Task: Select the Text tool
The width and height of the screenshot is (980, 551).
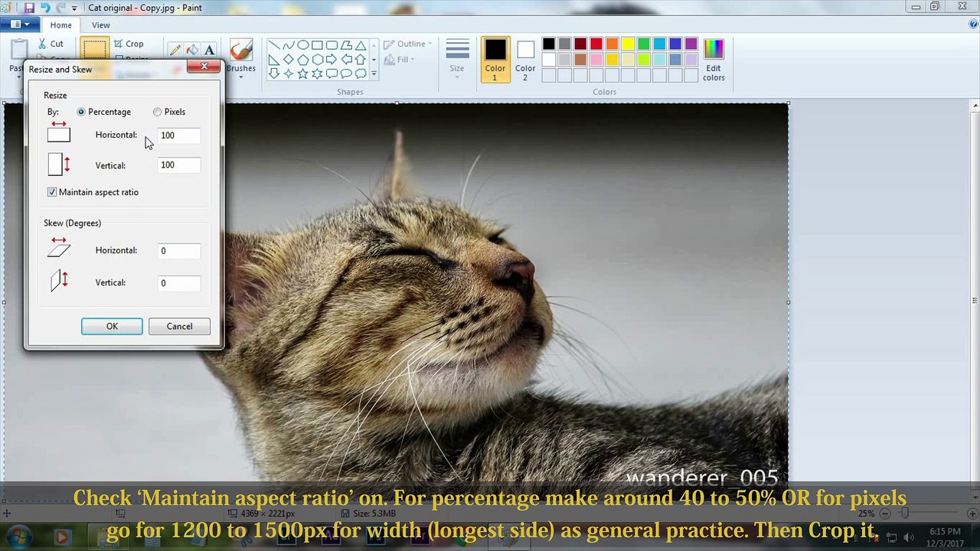Action: coord(208,50)
